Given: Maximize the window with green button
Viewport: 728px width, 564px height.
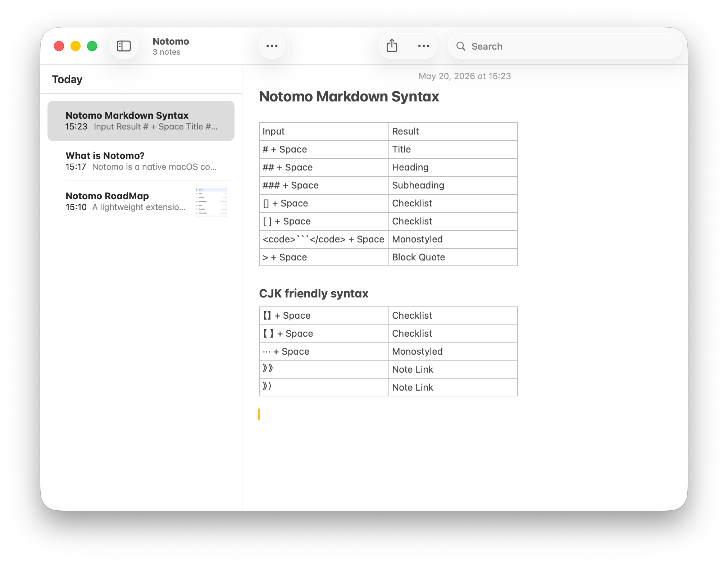Looking at the screenshot, I should [x=92, y=46].
